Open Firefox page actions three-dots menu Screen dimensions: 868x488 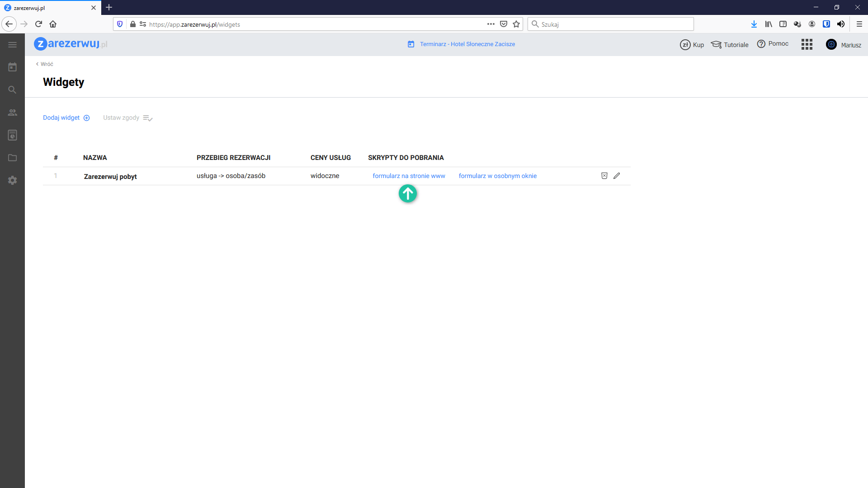(491, 24)
